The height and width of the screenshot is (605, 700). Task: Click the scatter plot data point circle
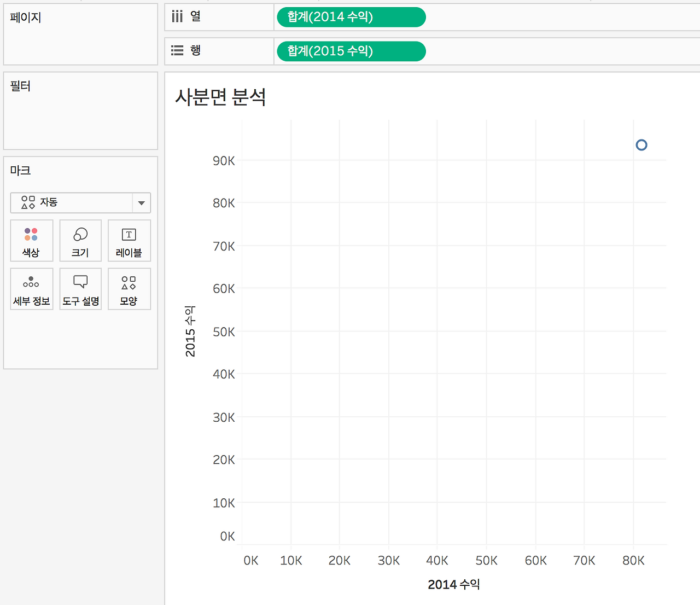tap(641, 145)
